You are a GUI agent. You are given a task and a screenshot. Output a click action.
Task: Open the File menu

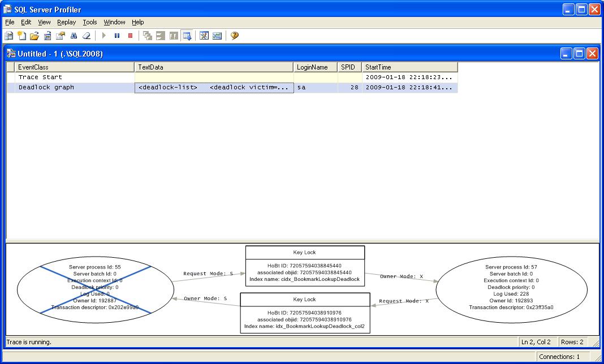point(10,22)
